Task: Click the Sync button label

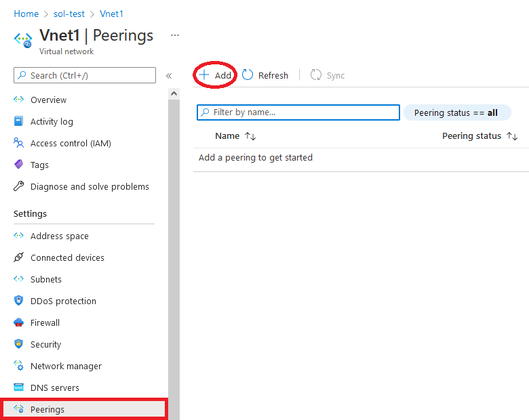Action: (x=335, y=75)
